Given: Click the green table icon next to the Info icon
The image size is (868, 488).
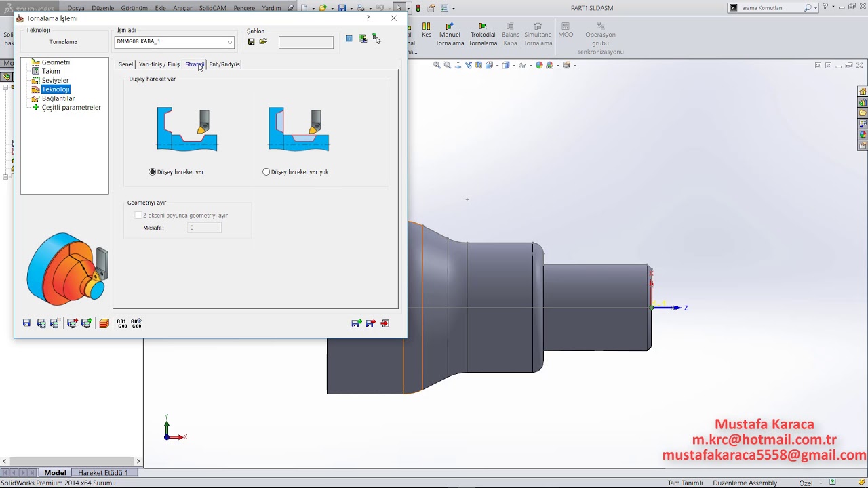Looking at the screenshot, I should (x=363, y=39).
